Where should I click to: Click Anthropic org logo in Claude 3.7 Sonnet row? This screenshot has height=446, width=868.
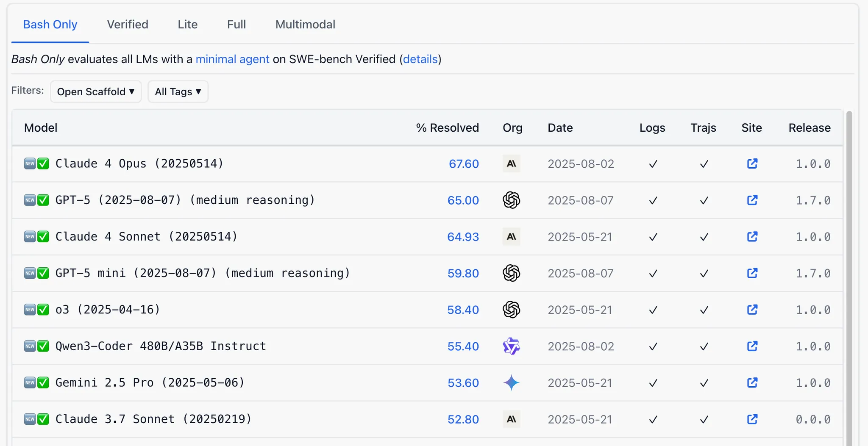512,419
